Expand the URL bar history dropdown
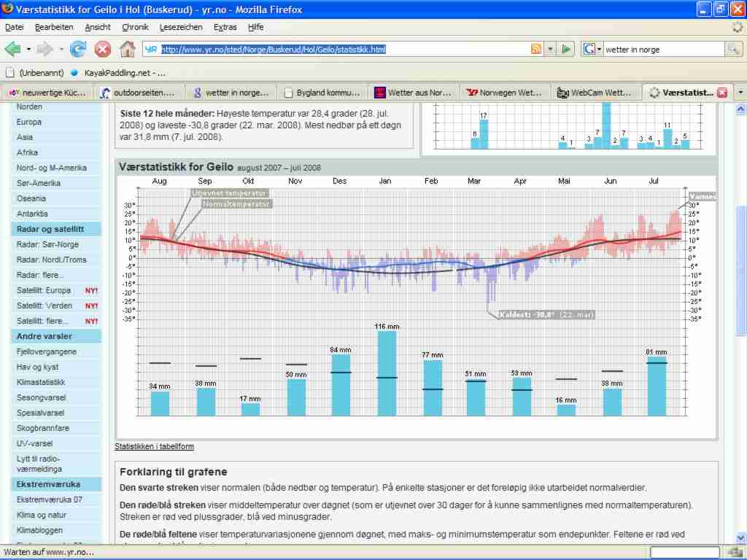The image size is (747, 560). [551, 49]
